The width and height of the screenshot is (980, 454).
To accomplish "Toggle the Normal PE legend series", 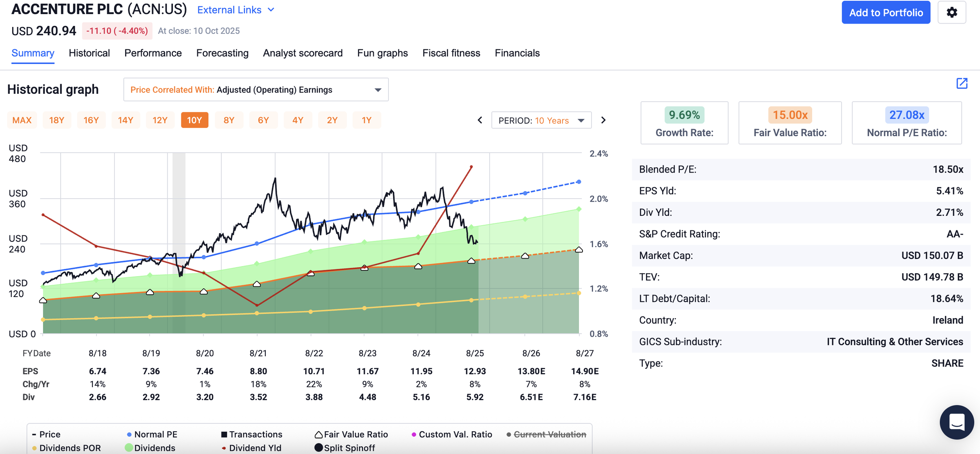I will click(152, 434).
